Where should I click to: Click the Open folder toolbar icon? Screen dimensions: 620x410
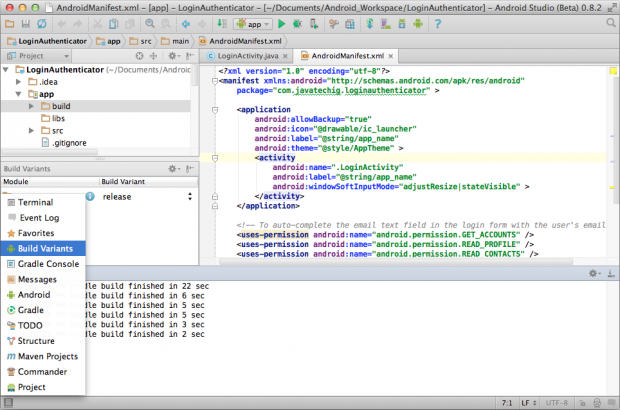[9, 24]
